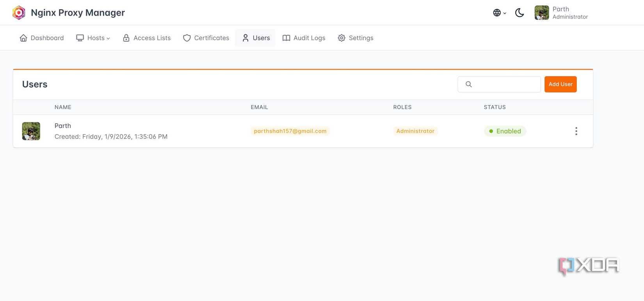Viewport: 644px width, 301px height.
Task: Click the Nginx Proxy Manager logo icon
Action: click(19, 12)
